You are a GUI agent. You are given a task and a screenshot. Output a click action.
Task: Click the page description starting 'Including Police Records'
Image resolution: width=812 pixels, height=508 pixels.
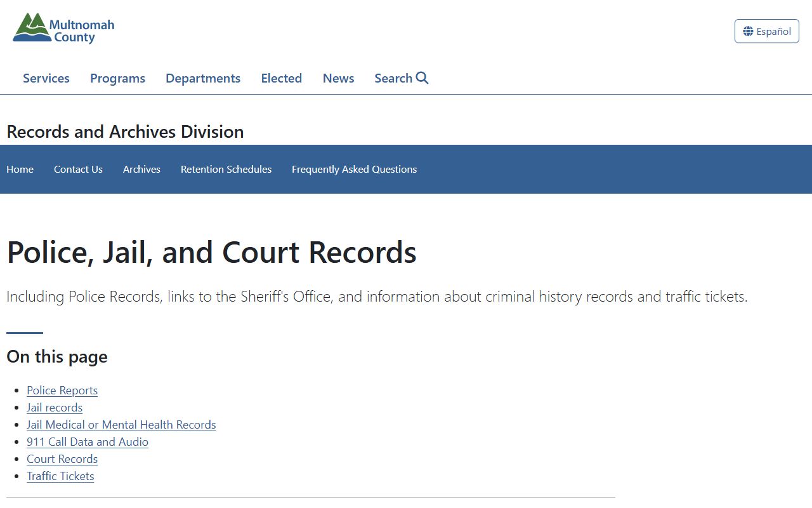click(377, 297)
